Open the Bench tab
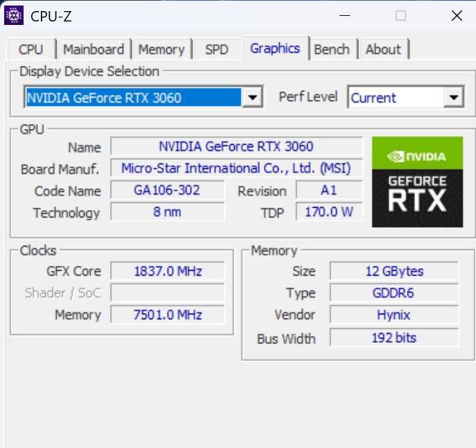This screenshot has width=476, height=448. pos(332,49)
